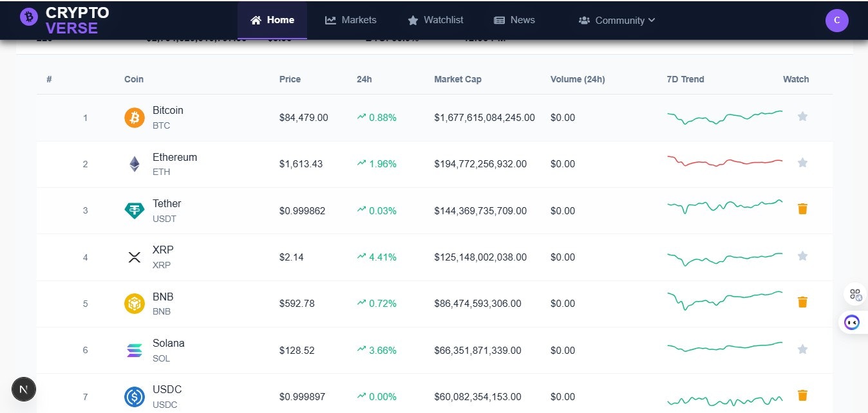Image resolution: width=868 pixels, height=413 pixels.
Task: Open the Ethereum coin name link
Action: 175,157
